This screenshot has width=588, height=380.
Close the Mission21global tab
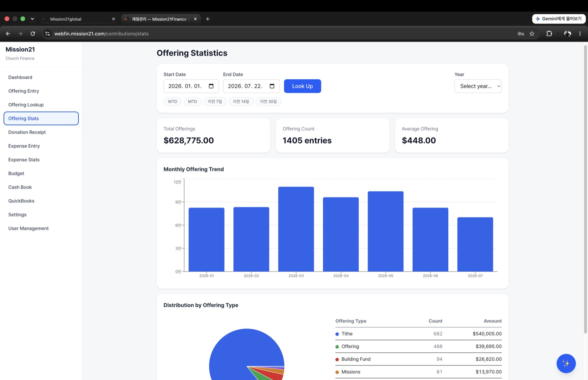click(114, 19)
